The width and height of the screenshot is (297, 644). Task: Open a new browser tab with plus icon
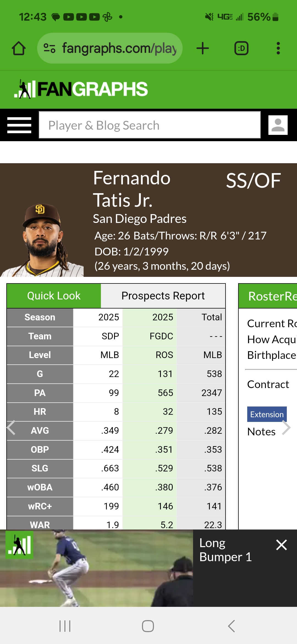click(x=203, y=48)
